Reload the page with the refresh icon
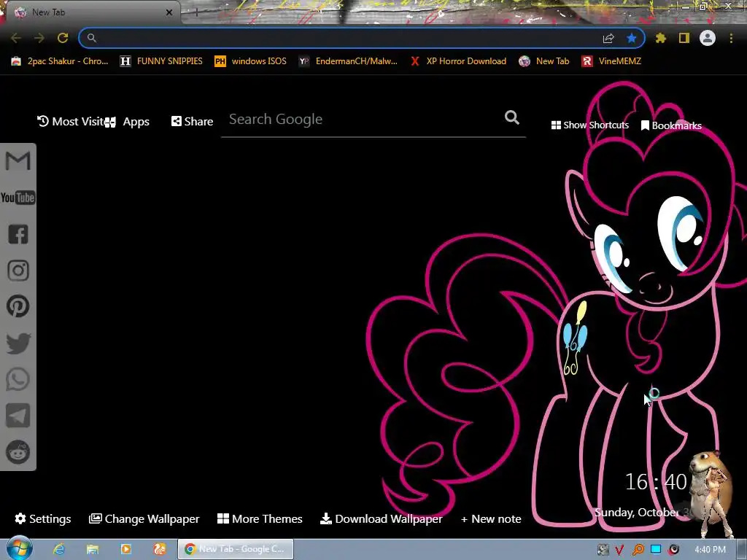The width and height of the screenshot is (747, 560). pos(63,38)
